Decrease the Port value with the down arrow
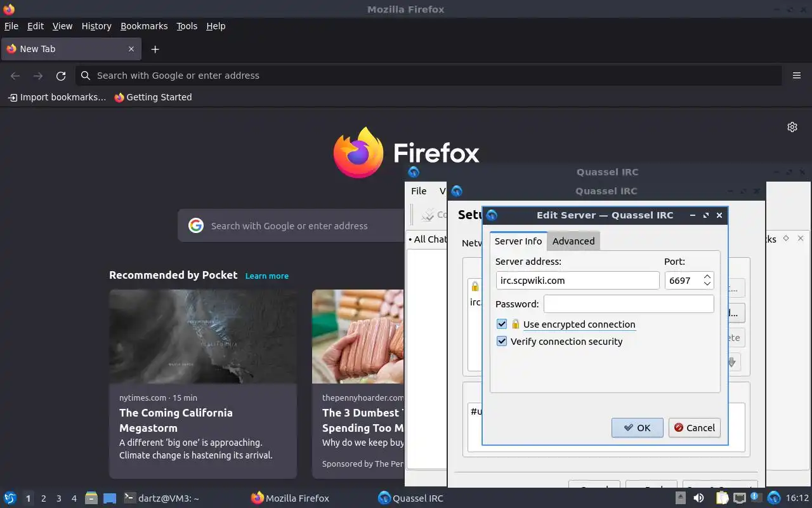Screen dimensions: 812x508 click(707, 284)
